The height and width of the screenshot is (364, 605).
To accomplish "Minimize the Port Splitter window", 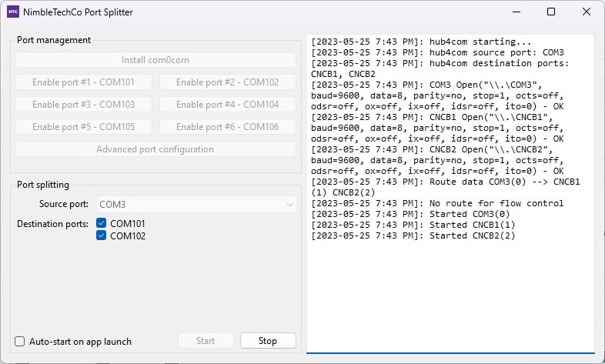I will (514, 12).
